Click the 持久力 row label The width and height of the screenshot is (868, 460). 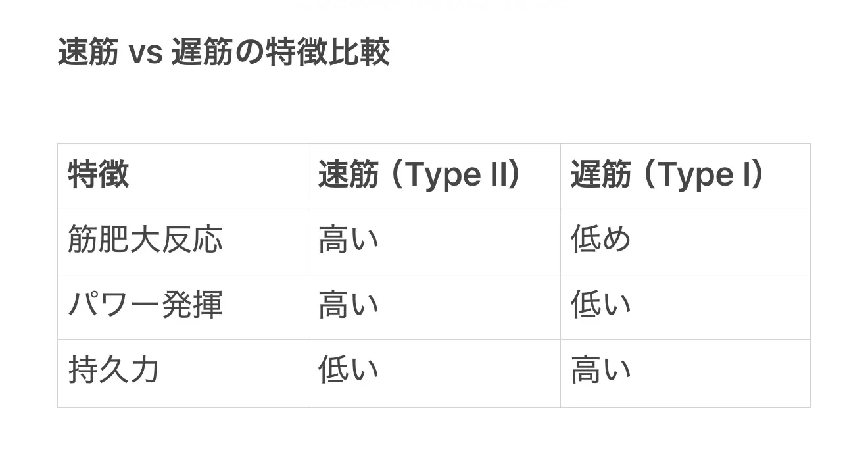114,371
